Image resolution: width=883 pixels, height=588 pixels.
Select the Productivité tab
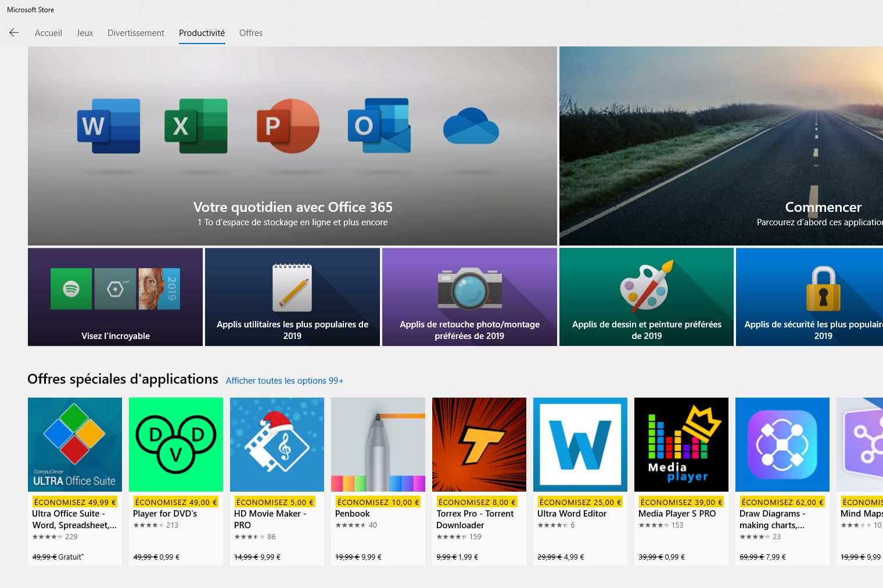coord(202,33)
